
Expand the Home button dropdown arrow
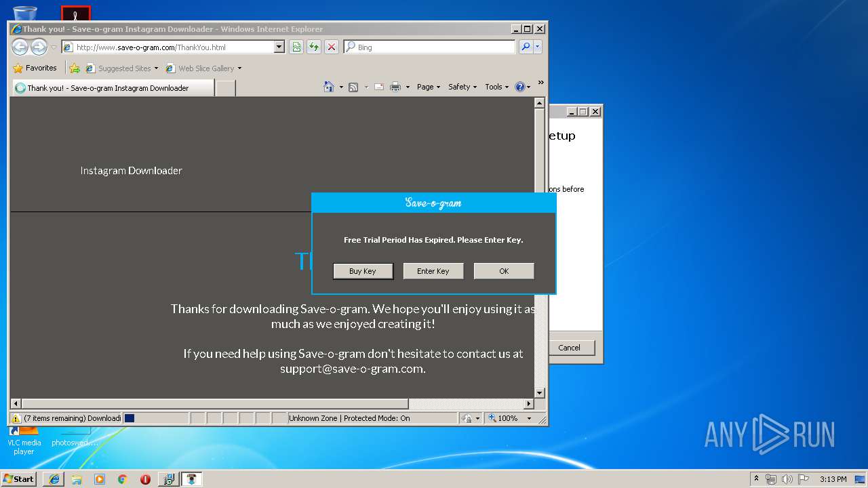click(341, 87)
